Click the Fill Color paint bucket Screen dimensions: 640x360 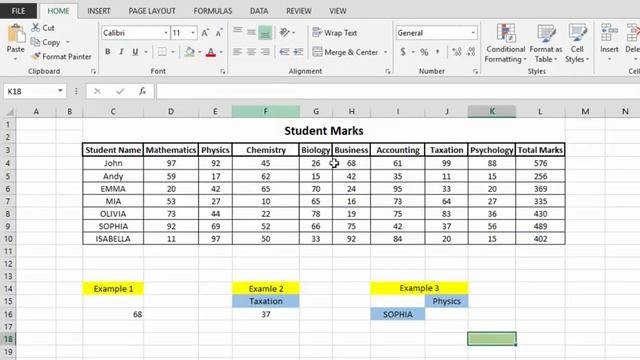[x=189, y=52]
